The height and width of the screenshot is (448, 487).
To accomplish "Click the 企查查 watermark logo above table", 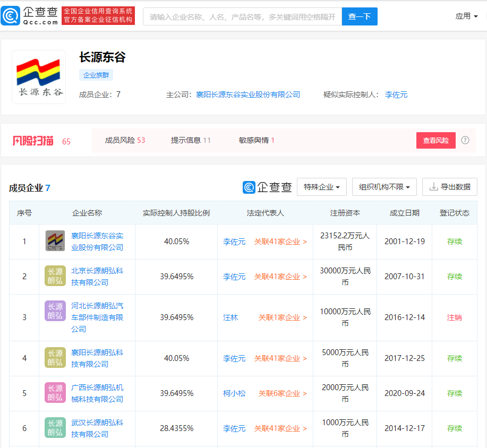I will click(x=267, y=187).
